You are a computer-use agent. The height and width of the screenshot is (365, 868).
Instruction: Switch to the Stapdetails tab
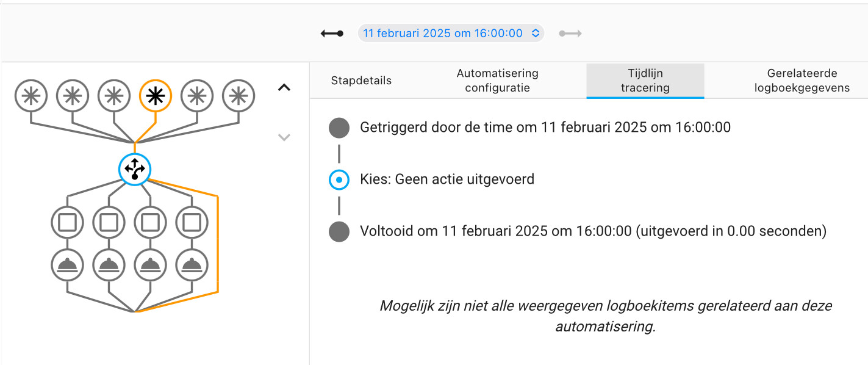(x=361, y=81)
